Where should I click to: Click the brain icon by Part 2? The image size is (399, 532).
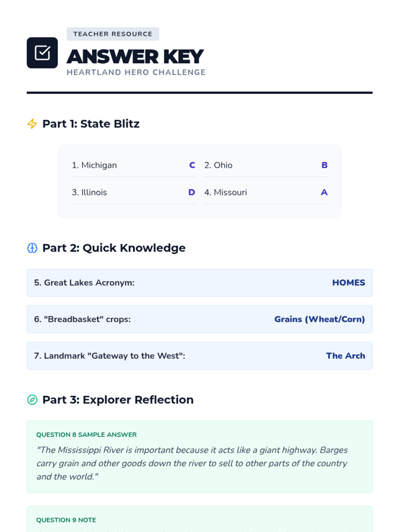32,248
